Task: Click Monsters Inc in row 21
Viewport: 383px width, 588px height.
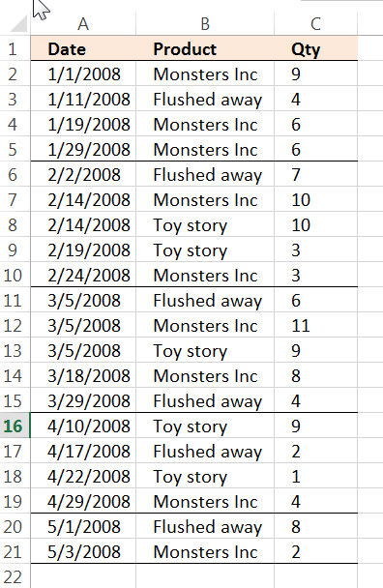Action: pos(205,551)
